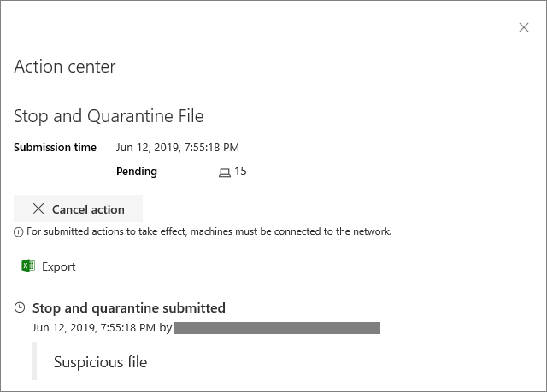Click the X icon inside Cancel action
Image resolution: width=547 pixels, height=392 pixels.
point(38,209)
